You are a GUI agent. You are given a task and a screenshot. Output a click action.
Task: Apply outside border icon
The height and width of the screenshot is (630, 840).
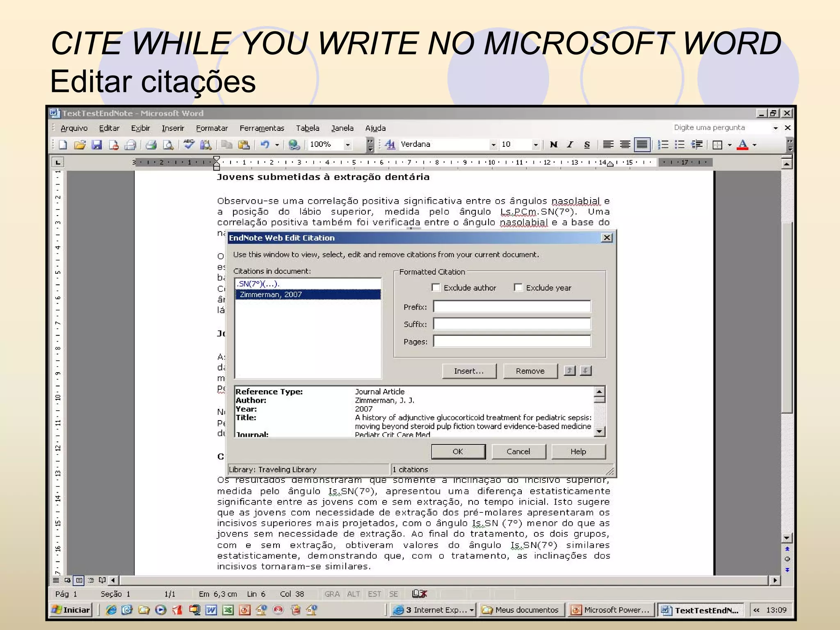[717, 145]
